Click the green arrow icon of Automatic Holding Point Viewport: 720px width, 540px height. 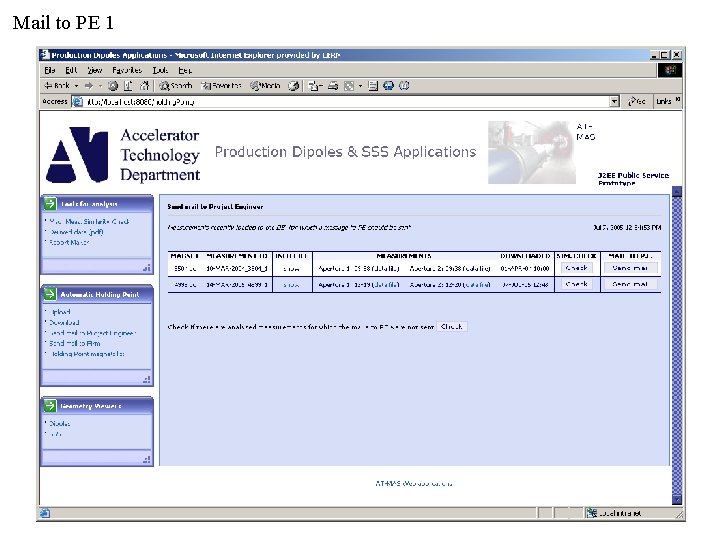click(50, 294)
